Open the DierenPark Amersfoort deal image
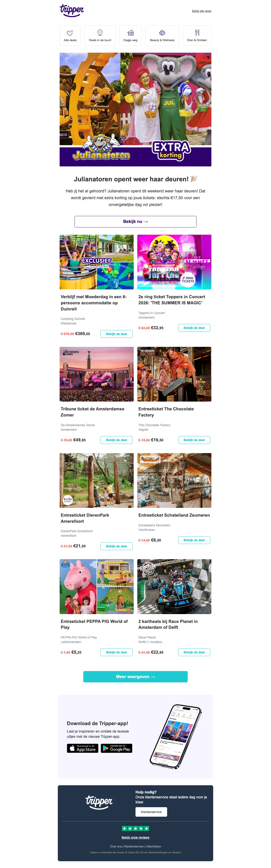 (x=97, y=480)
